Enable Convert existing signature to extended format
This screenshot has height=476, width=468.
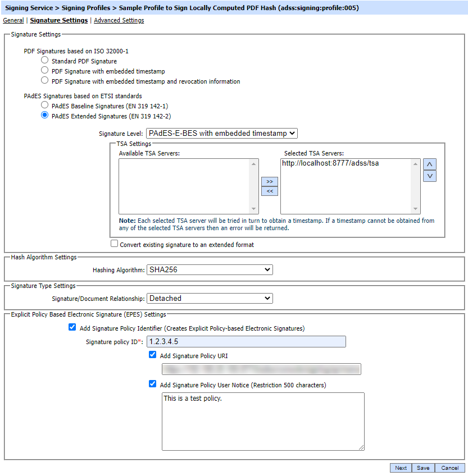pos(115,244)
